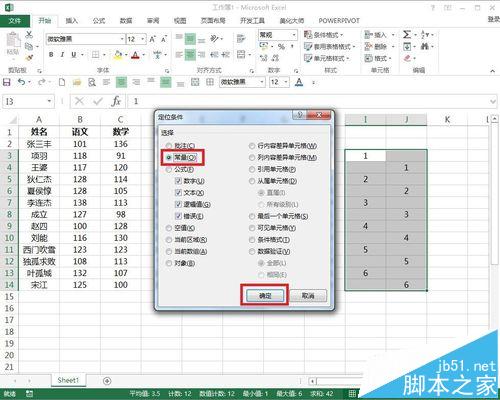Click Save in the quick access toolbar

(x=7, y=82)
